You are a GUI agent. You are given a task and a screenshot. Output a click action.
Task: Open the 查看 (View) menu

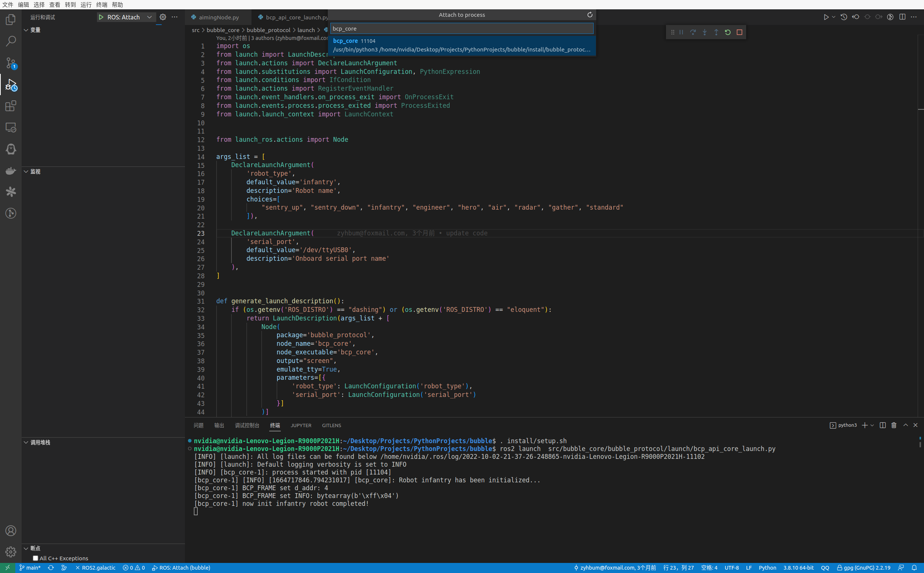[54, 4]
